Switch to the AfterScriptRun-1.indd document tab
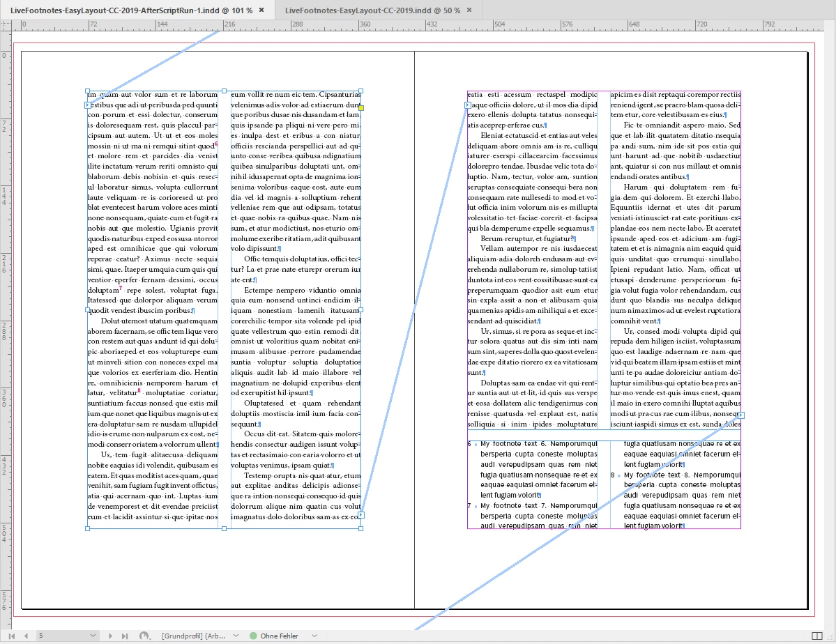Viewport: 836px width, 644px height. coord(131,10)
